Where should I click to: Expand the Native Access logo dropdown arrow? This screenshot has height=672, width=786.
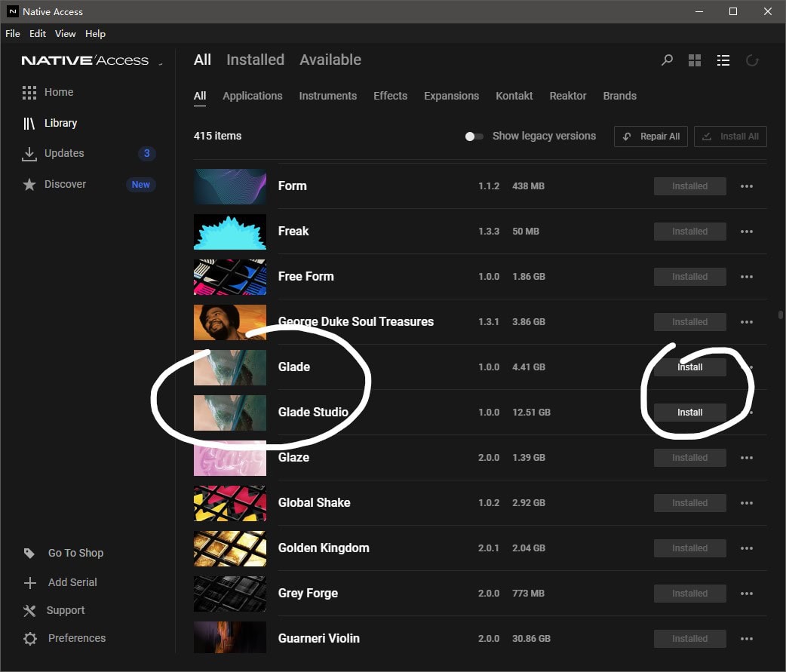click(x=161, y=64)
